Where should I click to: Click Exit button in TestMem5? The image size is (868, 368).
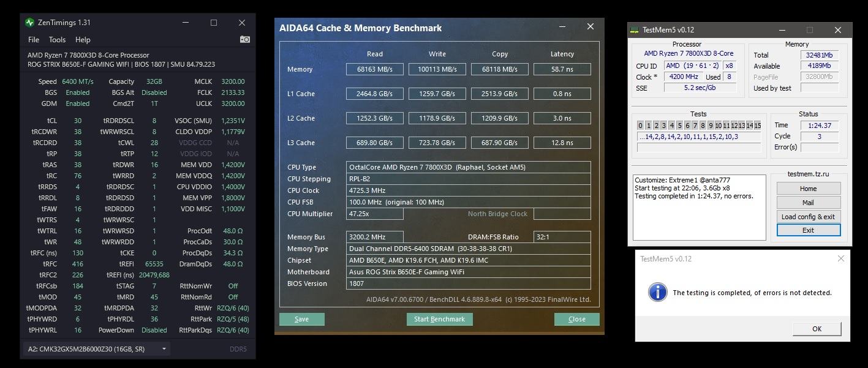pyautogui.click(x=808, y=230)
